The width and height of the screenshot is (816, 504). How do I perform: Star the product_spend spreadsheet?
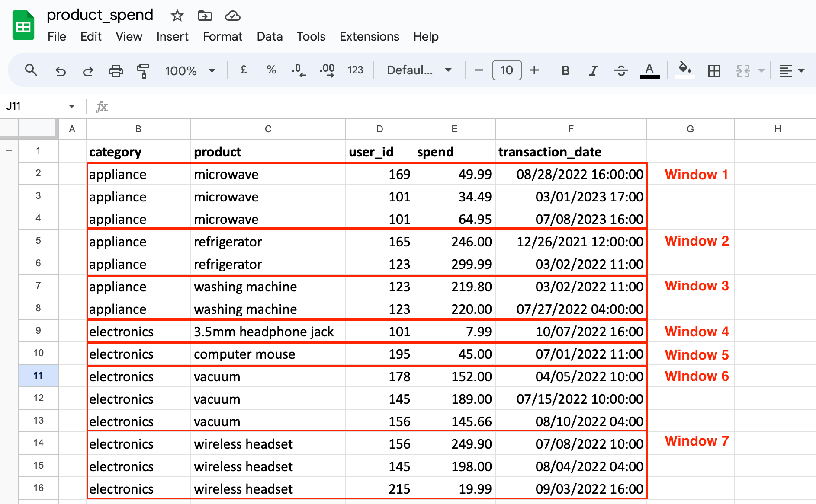177,16
